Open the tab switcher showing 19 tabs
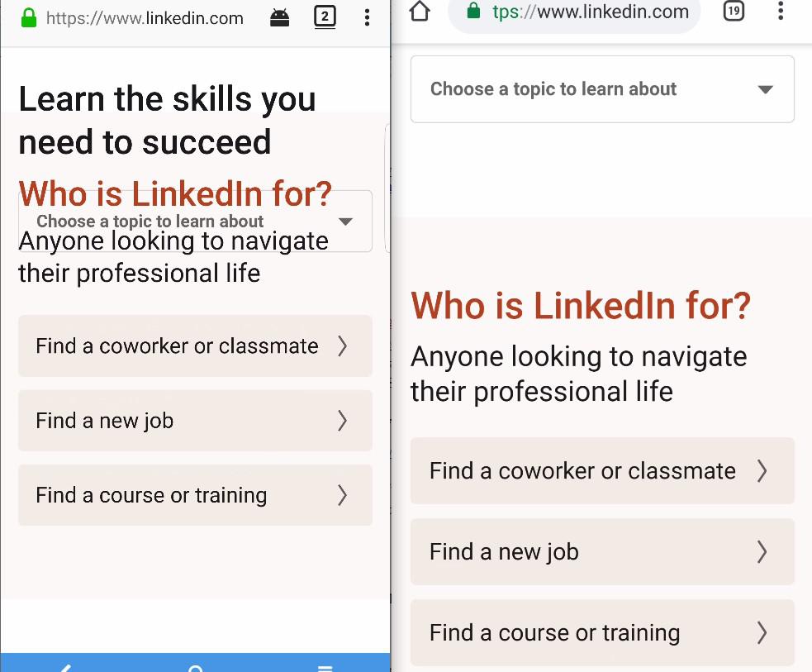 734,11
